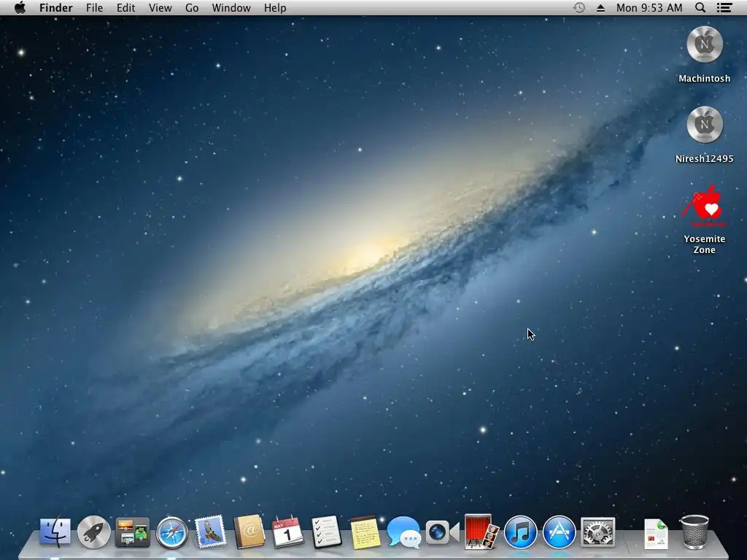Open Finder from the Dock
Screen dimensions: 747x560
(x=55, y=532)
